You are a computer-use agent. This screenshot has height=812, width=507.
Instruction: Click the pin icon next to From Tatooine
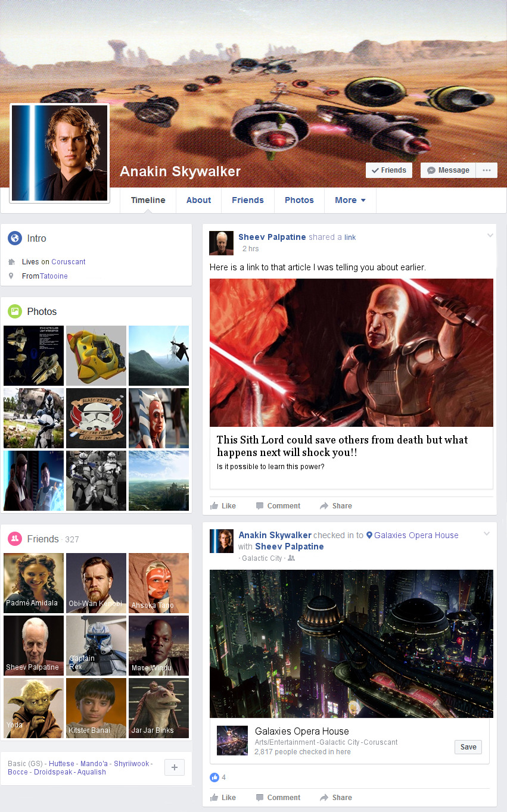[x=11, y=276]
